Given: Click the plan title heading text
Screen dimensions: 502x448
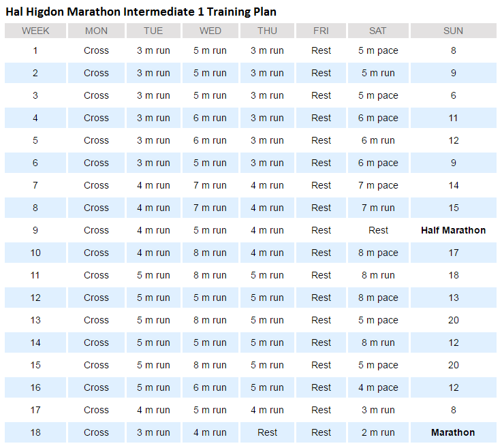Looking at the screenshot, I should click(x=141, y=12).
